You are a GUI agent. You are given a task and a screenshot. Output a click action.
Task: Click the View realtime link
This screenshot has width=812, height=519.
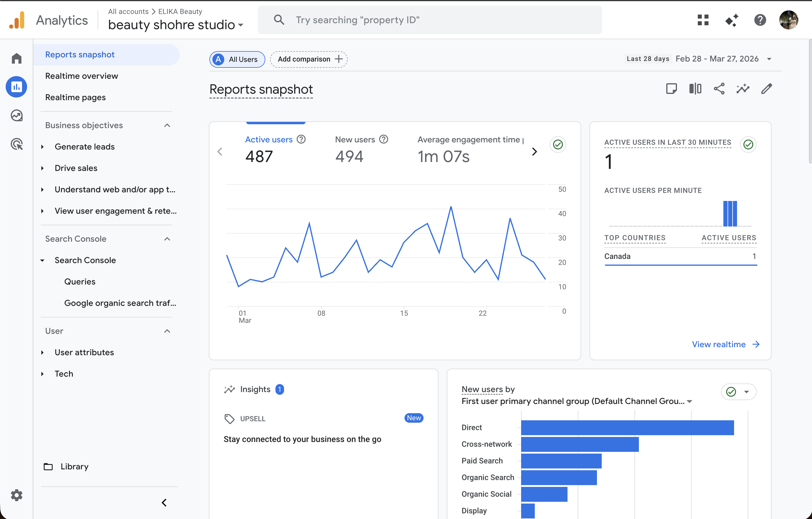[719, 344]
